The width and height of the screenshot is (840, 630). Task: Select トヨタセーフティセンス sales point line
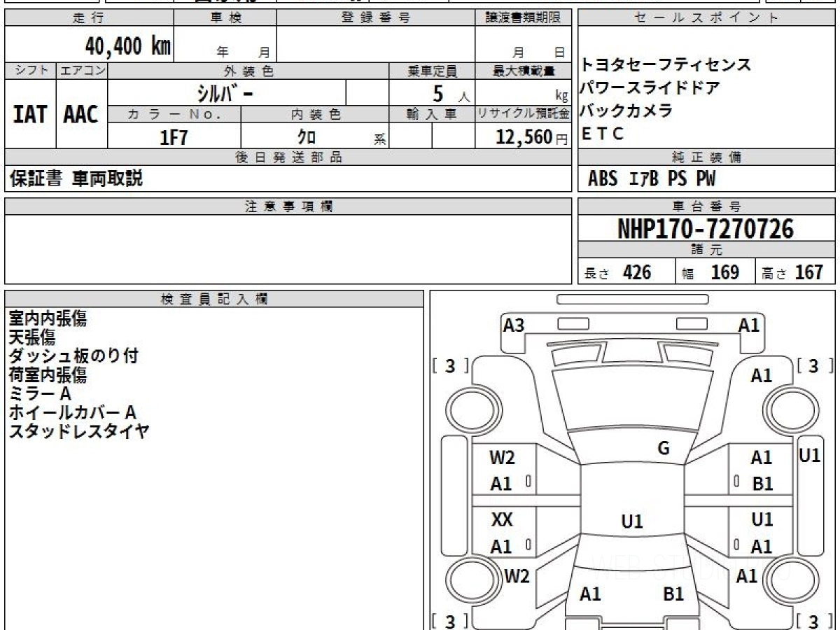point(665,65)
